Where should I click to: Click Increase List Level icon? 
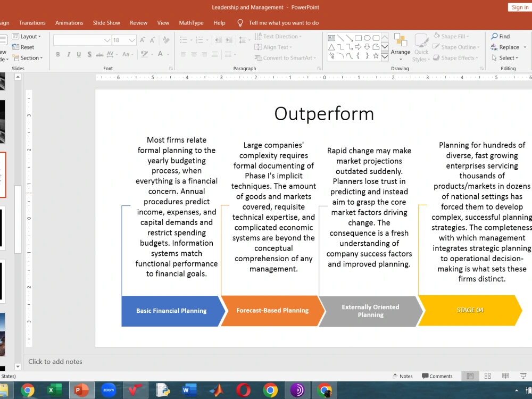pos(229,40)
